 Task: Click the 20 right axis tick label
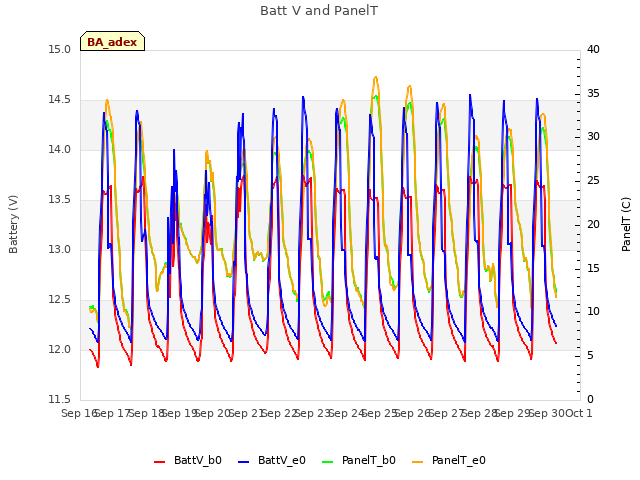[593, 224]
